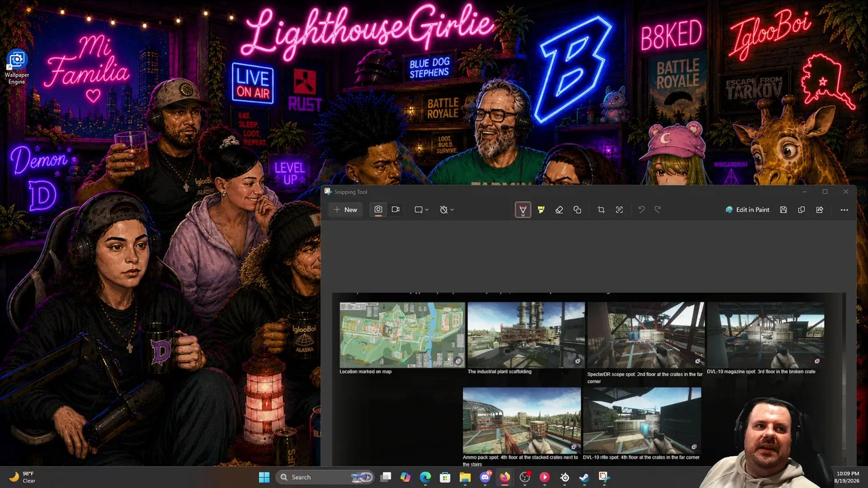This screenshot has width=868, height=488.
Task: Undo the last edit
Action: [642, 210]
